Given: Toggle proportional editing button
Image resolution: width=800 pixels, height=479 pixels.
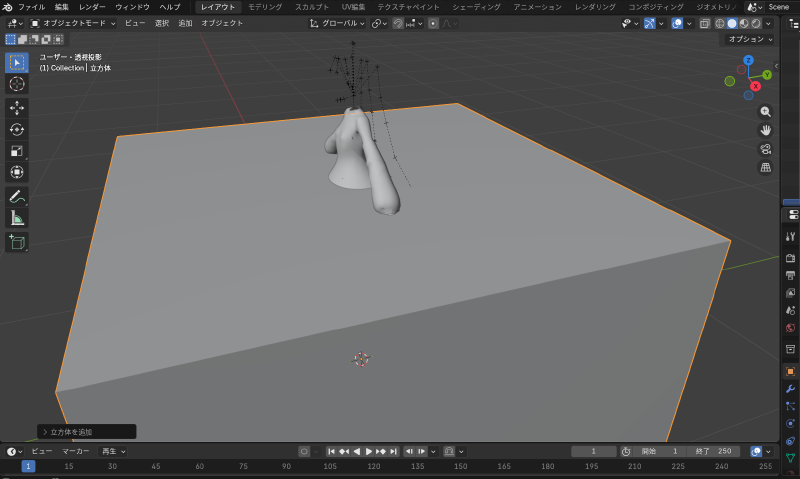Looking at the screenshot, I should (x=433, y=23).
